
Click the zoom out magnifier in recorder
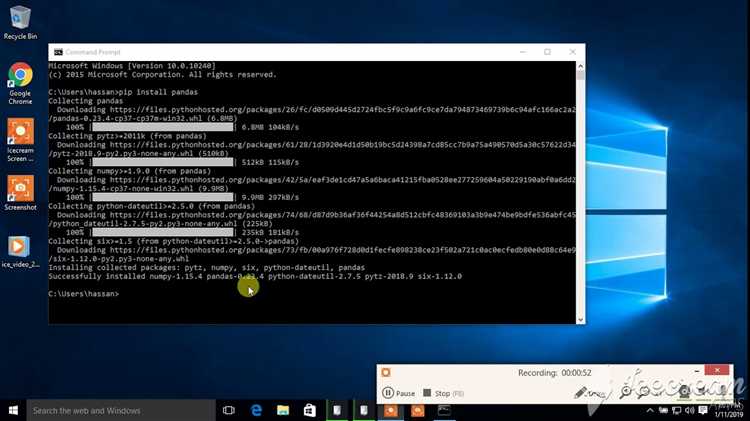644,392
